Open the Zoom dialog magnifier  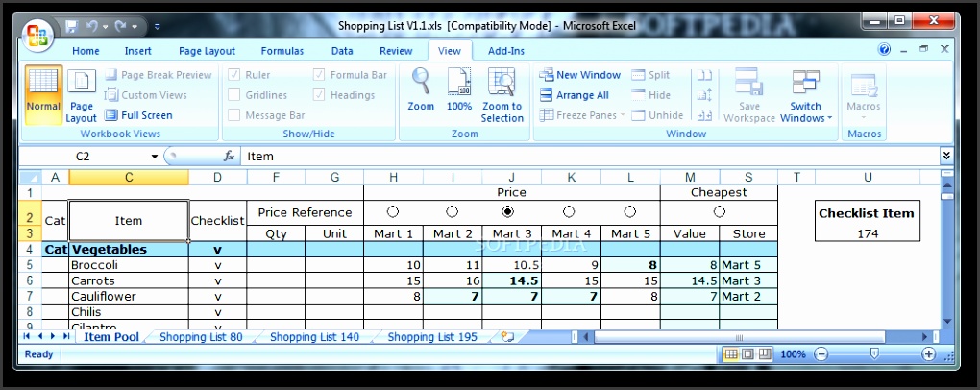pyautogui.click(x=421, y=89)
